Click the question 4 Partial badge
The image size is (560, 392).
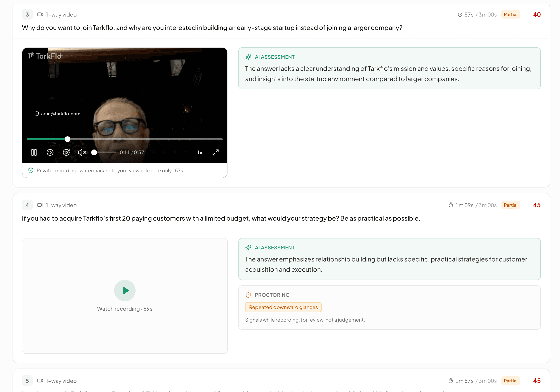511,205
